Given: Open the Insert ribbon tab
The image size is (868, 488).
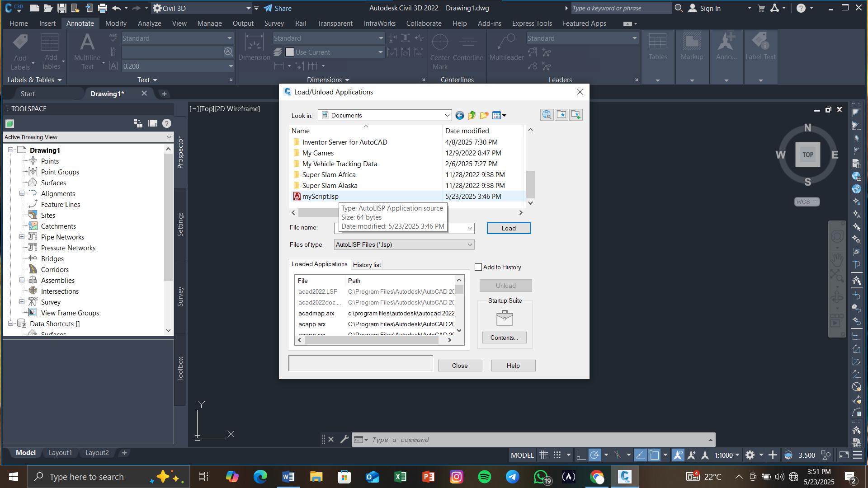Looking at the screenshot, I should point(47,23).
